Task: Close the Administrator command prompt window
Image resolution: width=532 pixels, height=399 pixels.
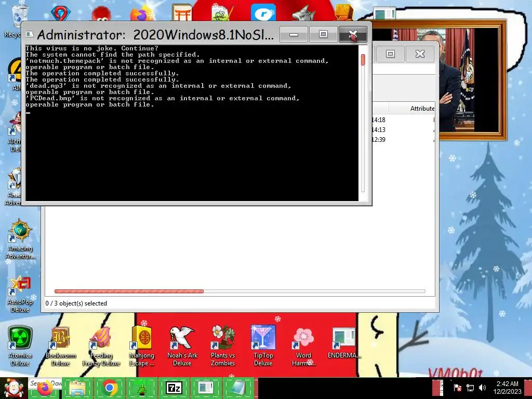Action: click(x=353, y=34)
